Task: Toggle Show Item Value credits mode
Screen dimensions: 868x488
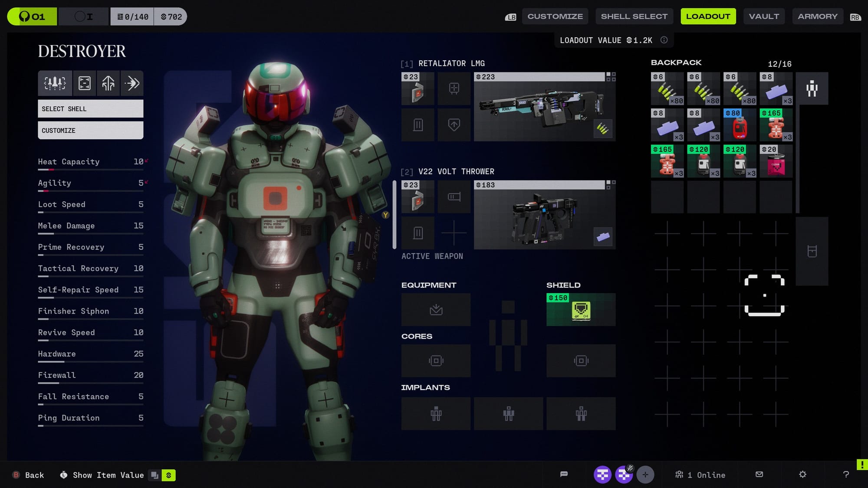Action: [168, 475]
